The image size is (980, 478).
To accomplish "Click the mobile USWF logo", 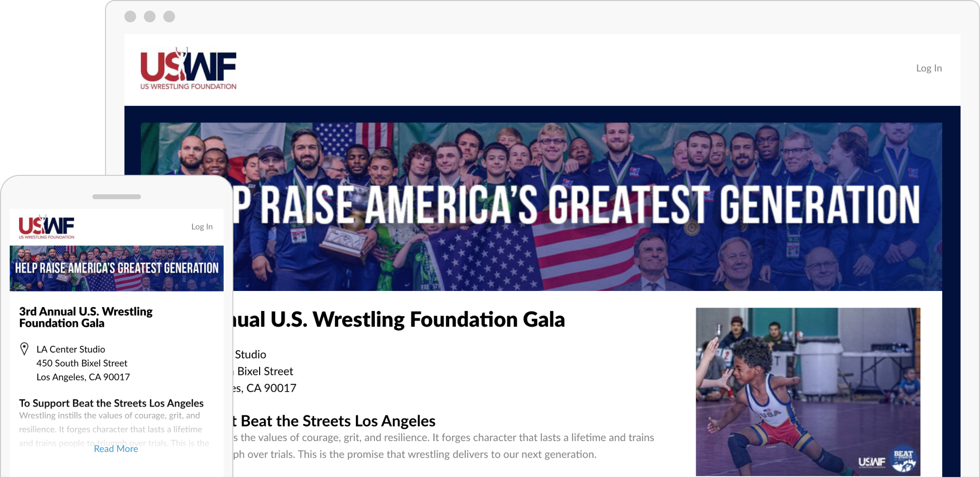I will pos(47,227).
